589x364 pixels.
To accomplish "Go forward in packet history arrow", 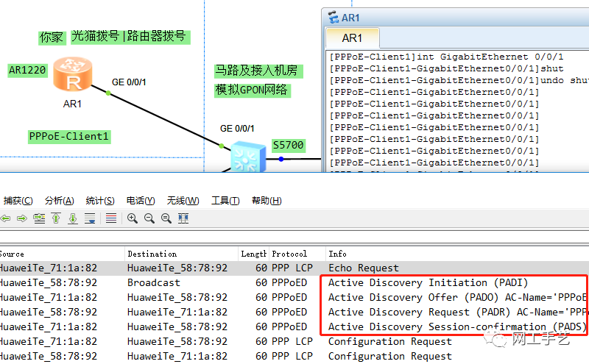I will [x=22, y=218].
